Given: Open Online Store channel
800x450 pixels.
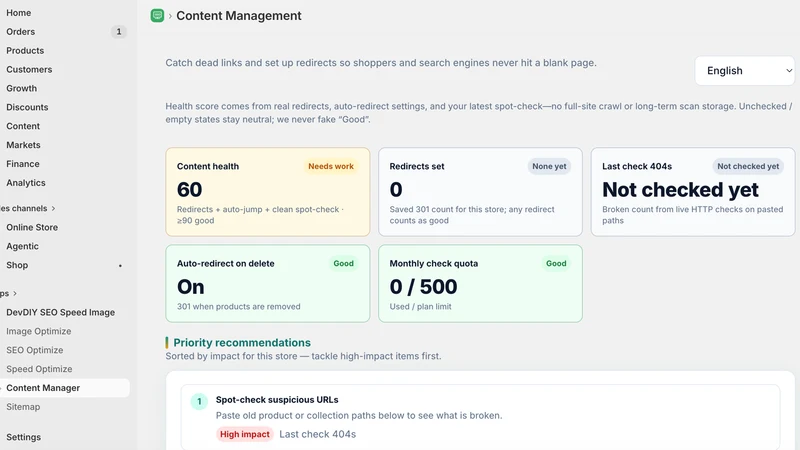Looking at the screenshot, I should pyautogui.click(x=32, y=227).
